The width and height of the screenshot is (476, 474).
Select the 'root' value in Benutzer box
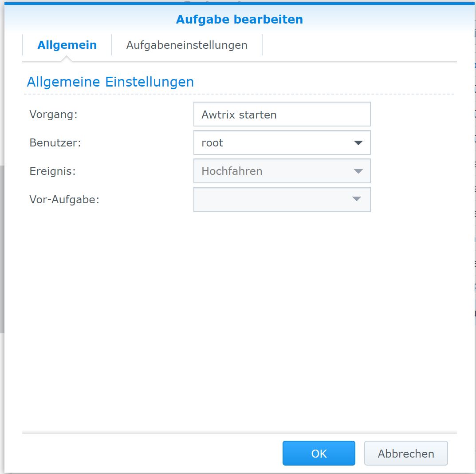[x=212, y=143]
